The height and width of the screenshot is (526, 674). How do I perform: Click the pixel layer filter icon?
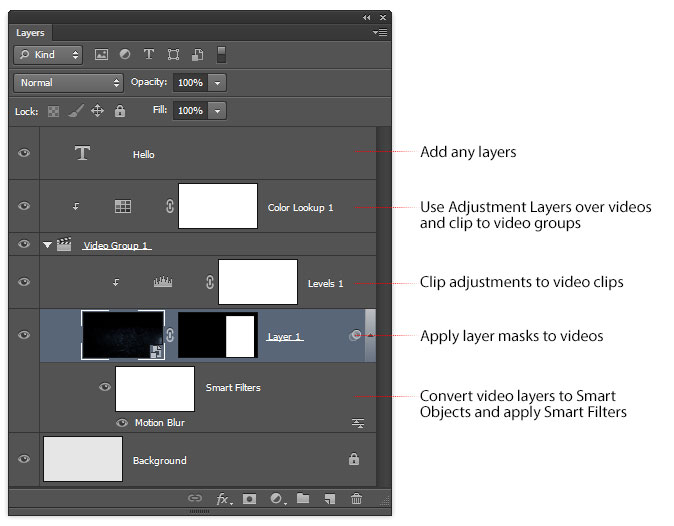(x=101, y=55)
